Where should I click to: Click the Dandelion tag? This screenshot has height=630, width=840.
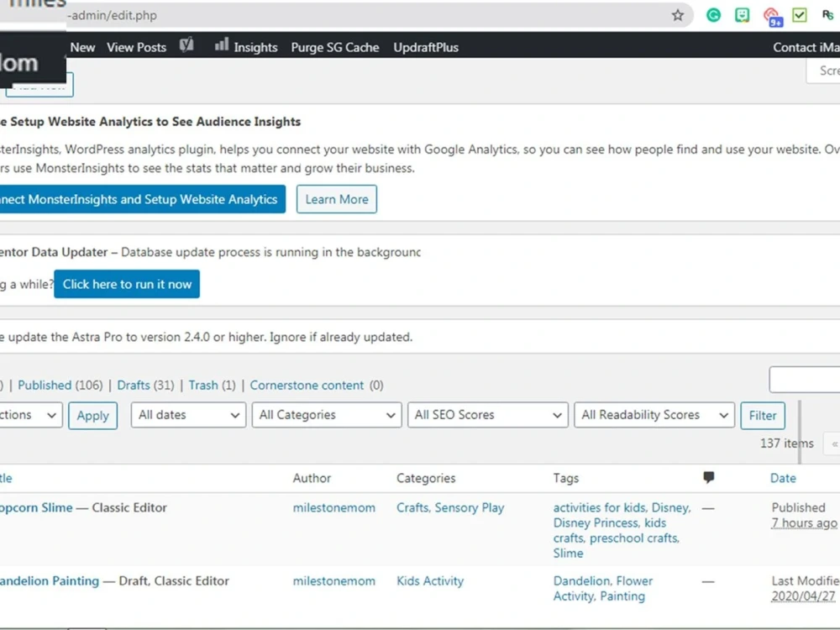click(x=582, y=581)
